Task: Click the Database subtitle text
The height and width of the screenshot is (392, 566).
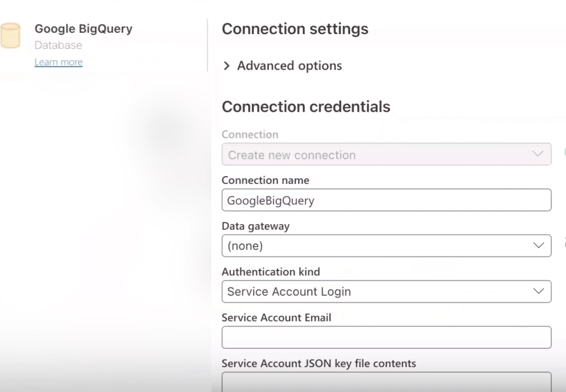Action: click(58, 45)
